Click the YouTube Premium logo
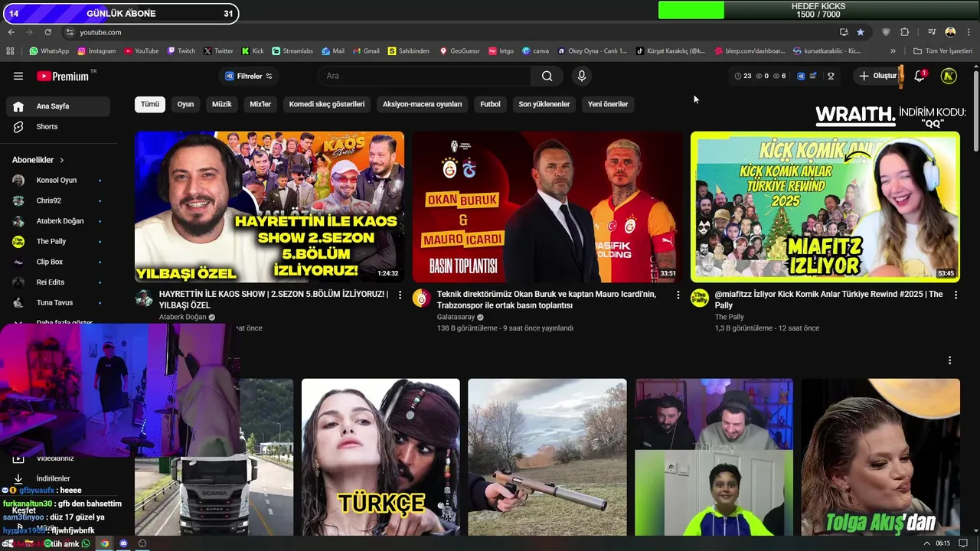 tap(64, 76)
